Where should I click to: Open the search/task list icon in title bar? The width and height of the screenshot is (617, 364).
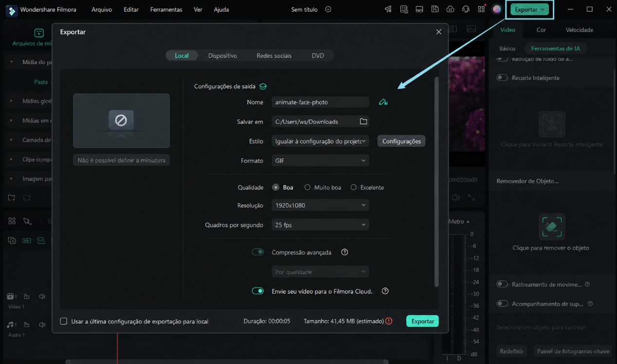(404, 9)
